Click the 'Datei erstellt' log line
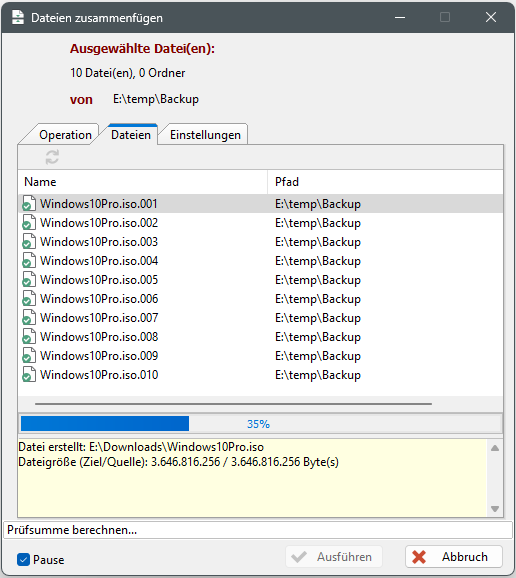Screen dimensions: 516x578 141,447
